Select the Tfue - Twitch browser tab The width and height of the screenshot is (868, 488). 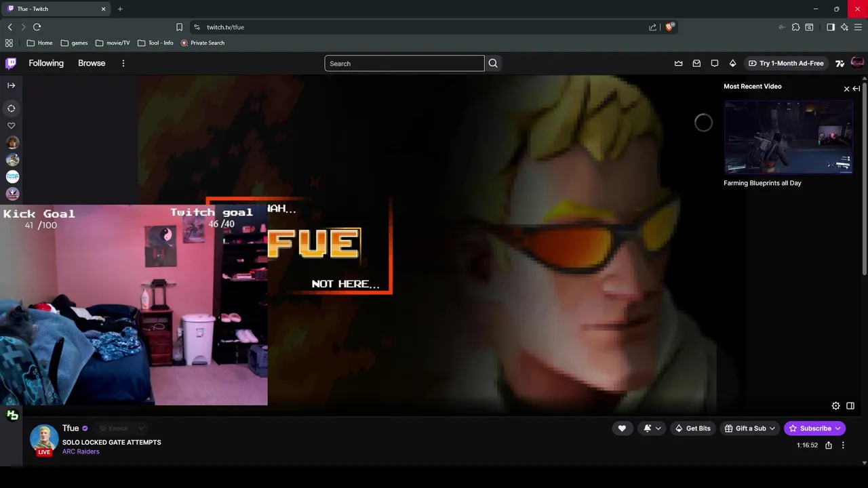[57, 9]
